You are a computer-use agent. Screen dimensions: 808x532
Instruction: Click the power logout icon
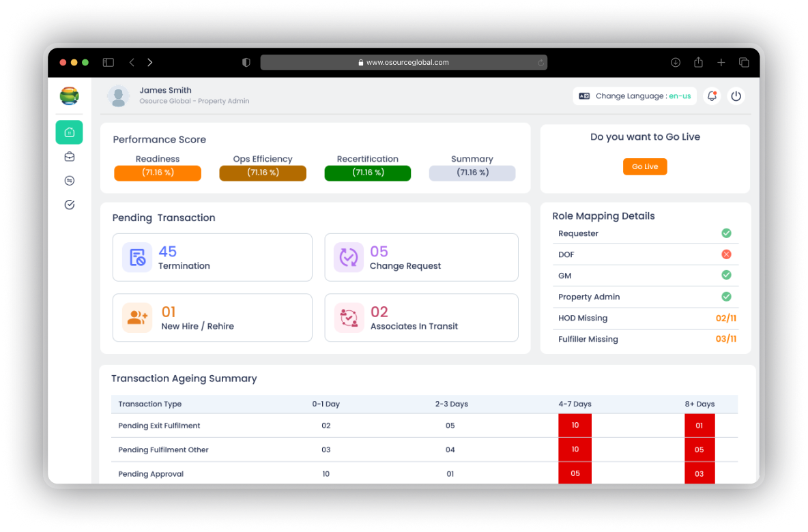(736, 95)
